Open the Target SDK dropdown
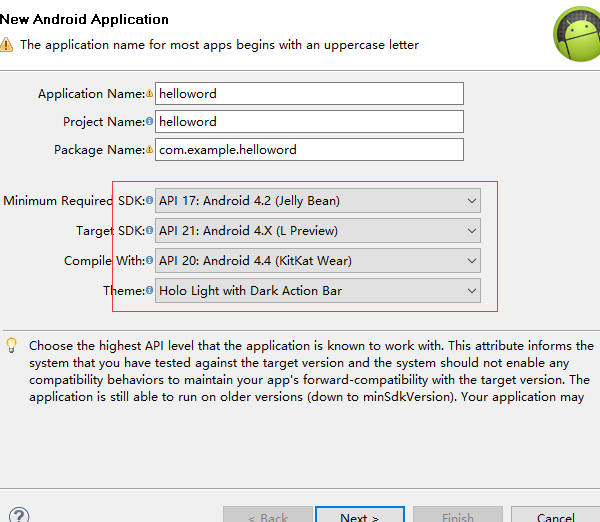The image size is (600, 522). [318, 231]
